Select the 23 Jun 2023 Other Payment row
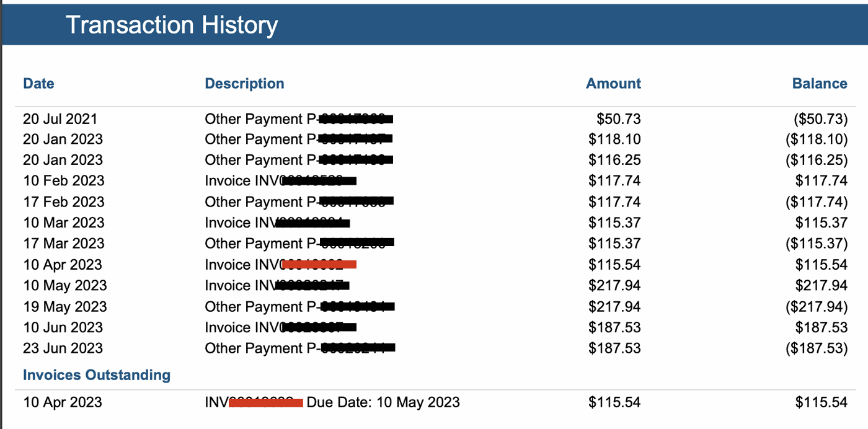 coord(435,348)
